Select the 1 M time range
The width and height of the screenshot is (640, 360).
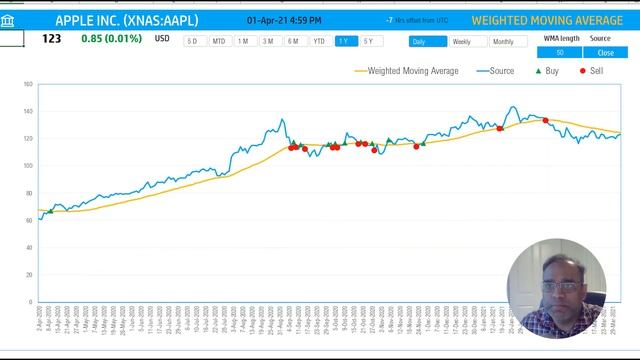coord(246,41)
